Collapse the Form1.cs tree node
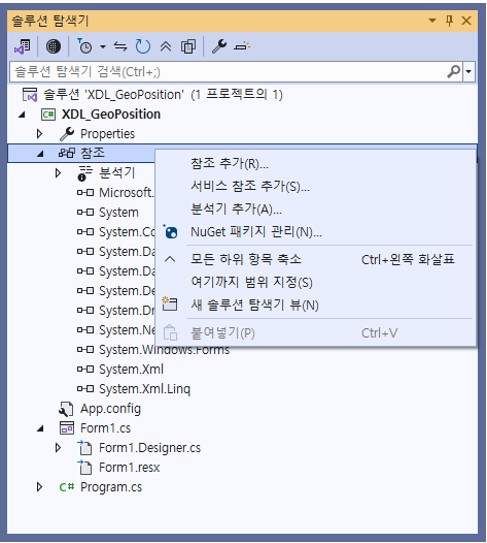This screenshot has height=543, width=487. click(40, 429)
